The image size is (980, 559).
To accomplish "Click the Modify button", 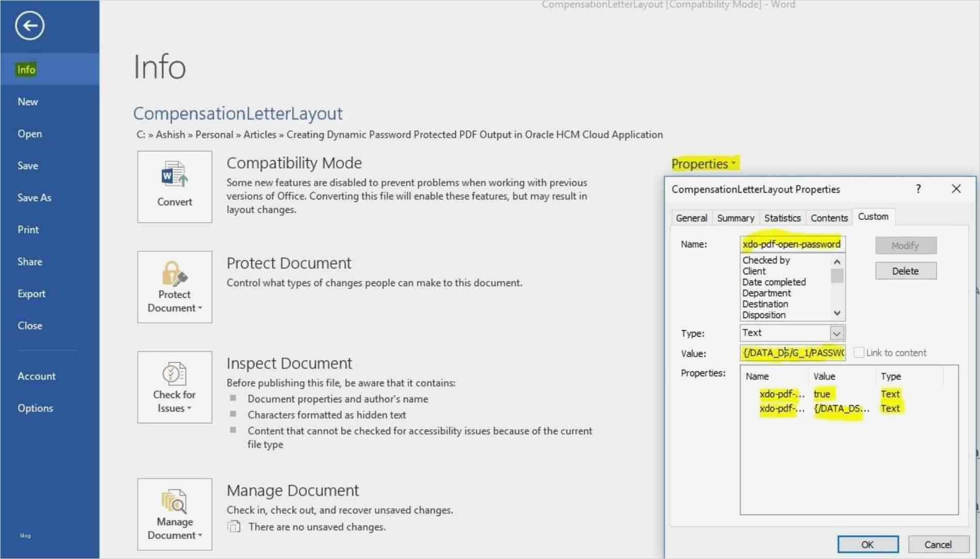I will (x=906, y=246).
